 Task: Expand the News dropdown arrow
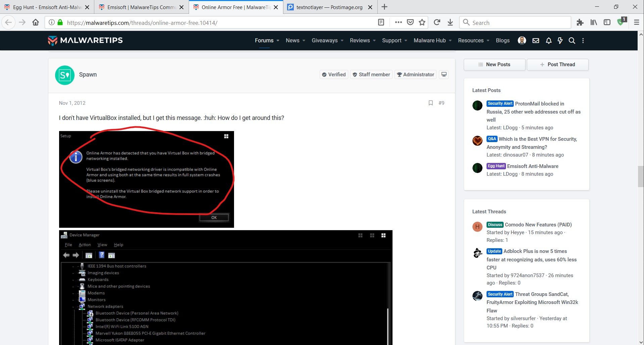coord(304,41)
